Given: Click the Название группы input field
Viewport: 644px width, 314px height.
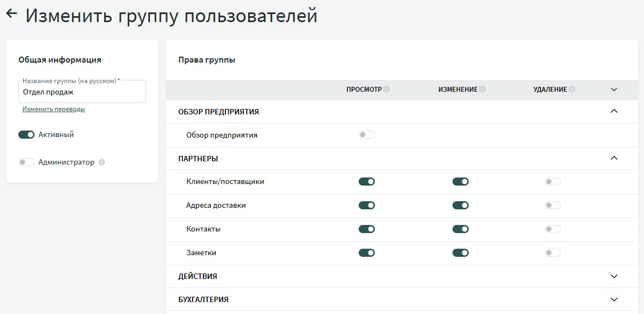Looking at the screenshot, I should (82, 92).
